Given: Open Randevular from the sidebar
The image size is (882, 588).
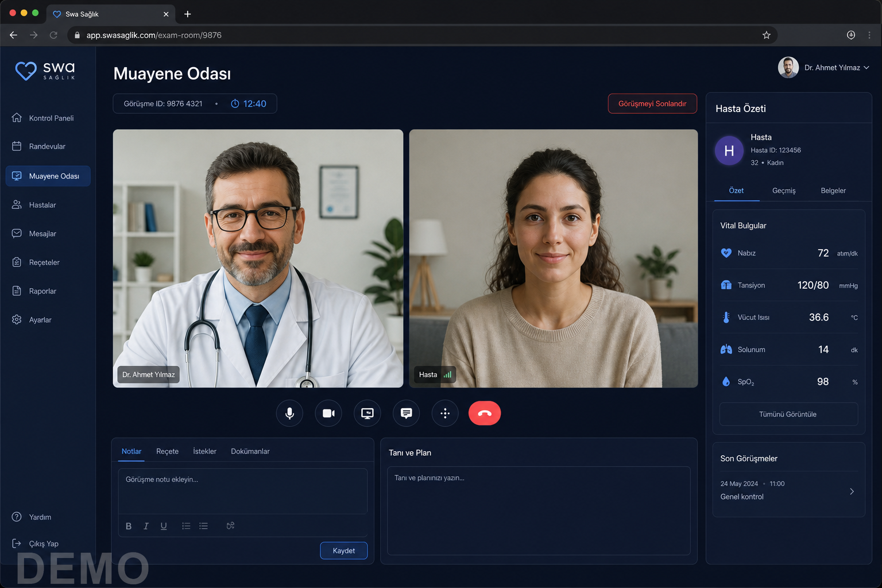Looking at the screenshot, I should point(48,146).
